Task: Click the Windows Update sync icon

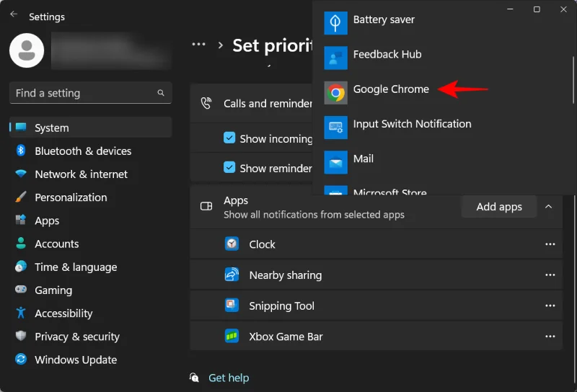Action: pyautogui.click(x=21, y=359)
